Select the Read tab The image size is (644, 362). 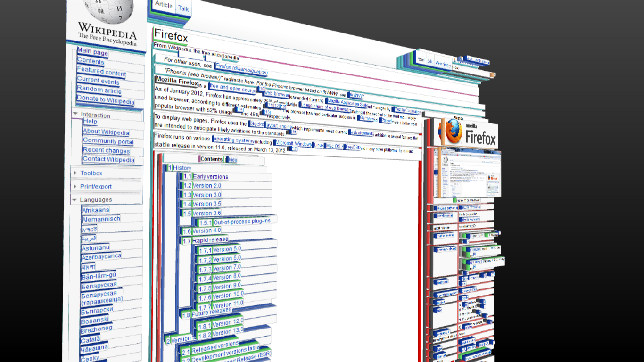421,60
